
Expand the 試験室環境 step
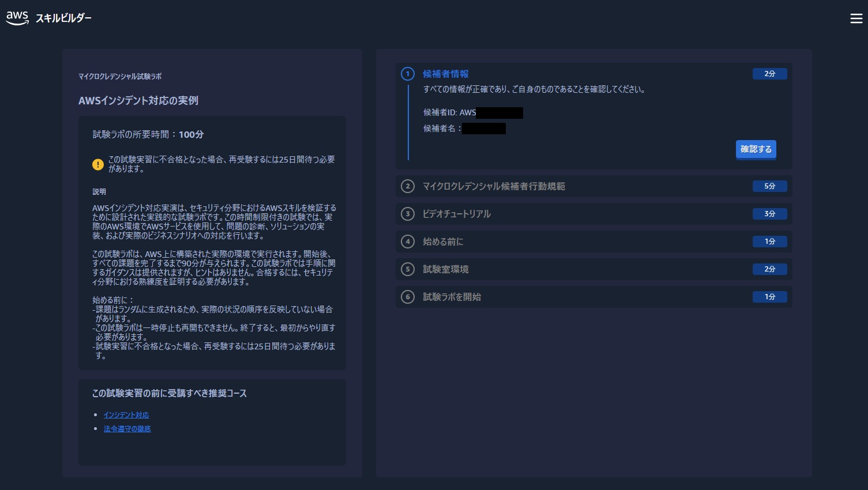[x=593, y=269]
